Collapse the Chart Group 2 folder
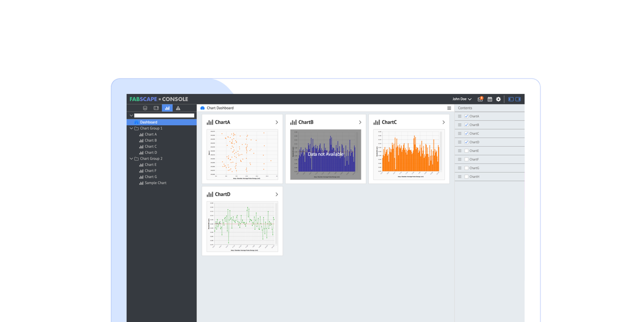644x322 pixels. coord(131,159)
